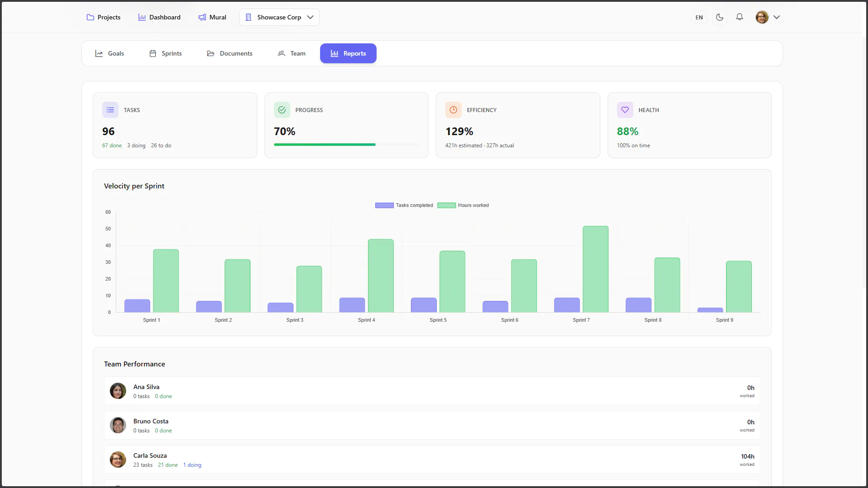Viewport: 868px width, 488px height.
Task: Toggle dark mode moon icon
Action: pos(720,17)
